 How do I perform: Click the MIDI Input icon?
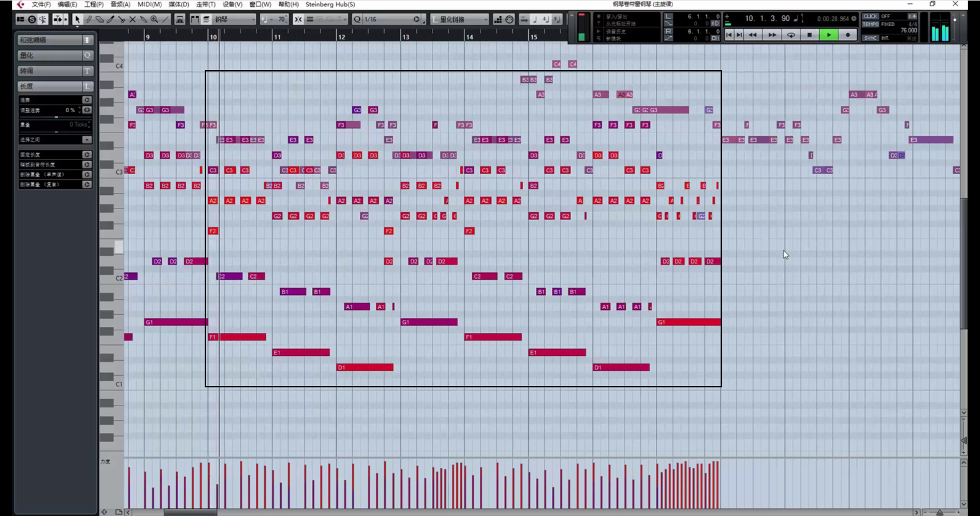coord(509,19)
